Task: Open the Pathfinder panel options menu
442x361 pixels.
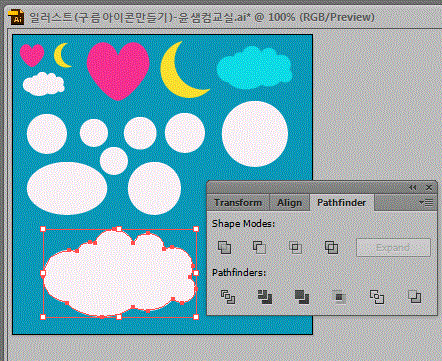Action: tap(426, 202)
